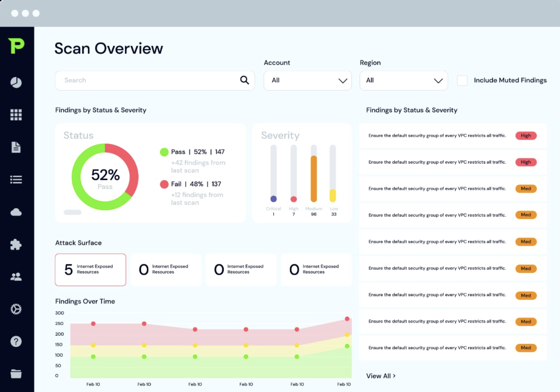Image resolution: width=560 pixels, height=392 pixels.
Task: Open the help question mark icon
Action: point(16,341)
